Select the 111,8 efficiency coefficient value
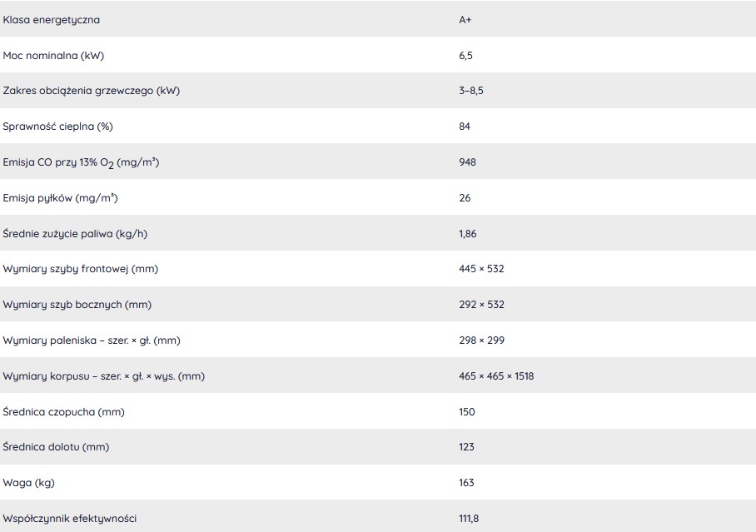 pyautogui.click(x=469, y=519)
